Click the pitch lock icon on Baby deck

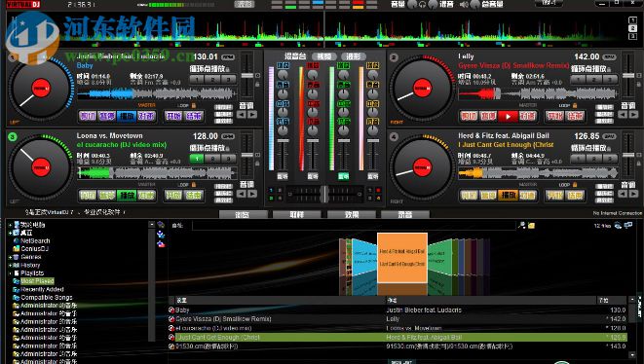[258, 84]
